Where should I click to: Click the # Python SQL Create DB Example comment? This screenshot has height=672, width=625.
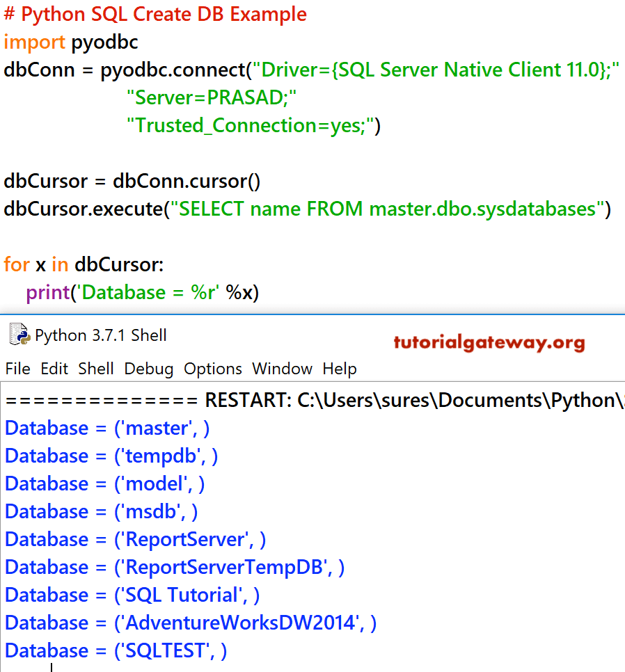point(155,14)
